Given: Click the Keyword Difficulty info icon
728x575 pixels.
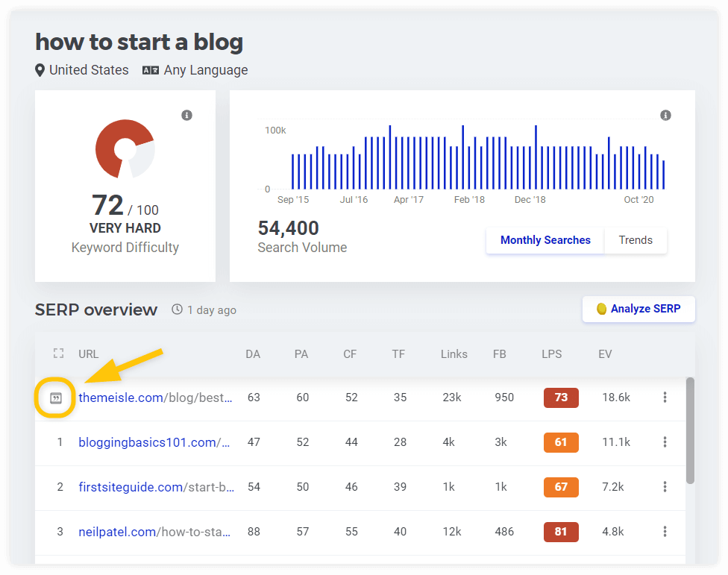Looking at the screenshot, I should (x=186, y=115).
